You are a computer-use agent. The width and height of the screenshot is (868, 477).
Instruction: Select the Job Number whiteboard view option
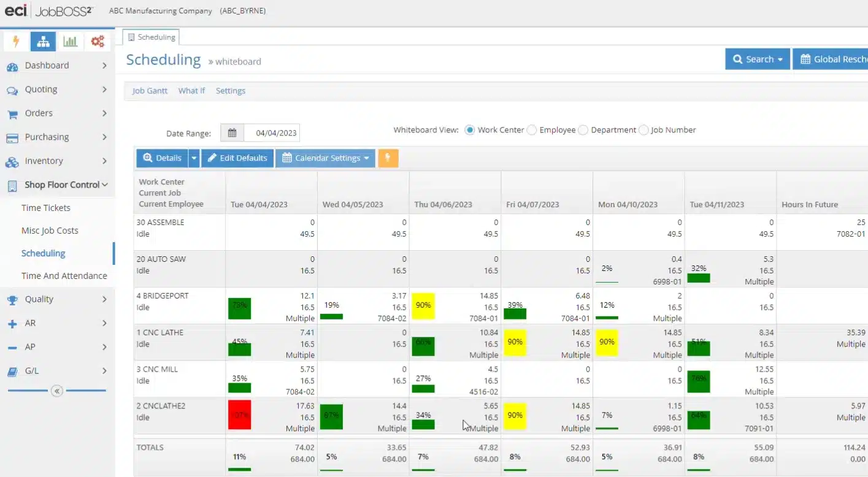tap(643, 129)
